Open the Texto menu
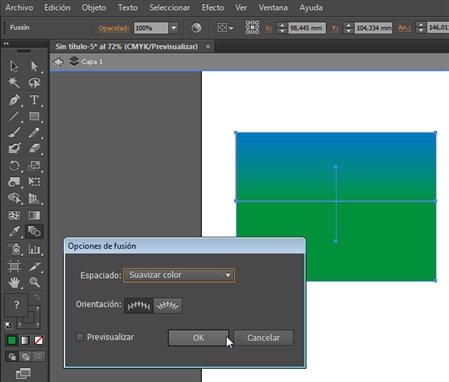Viewport: 449px width, 382px height. coord(128,7)
